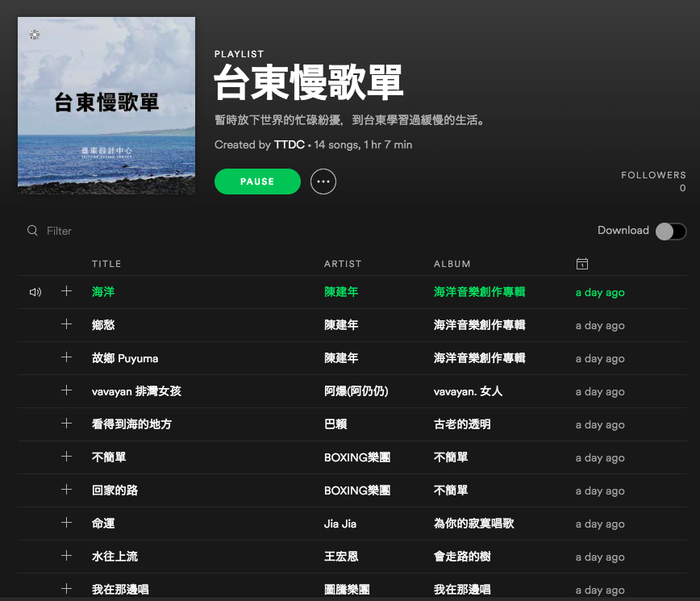The image size is (700, 601).
Task: Open album 會走路的樹
Action: click(x=462, y=557)
